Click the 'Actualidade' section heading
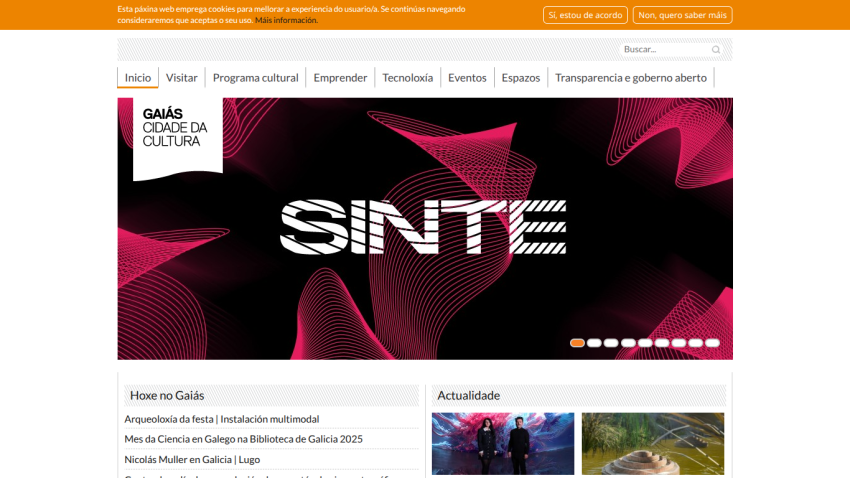Image resolution: width=850 pixels, height=478 pixels. [x=468, y=396]
